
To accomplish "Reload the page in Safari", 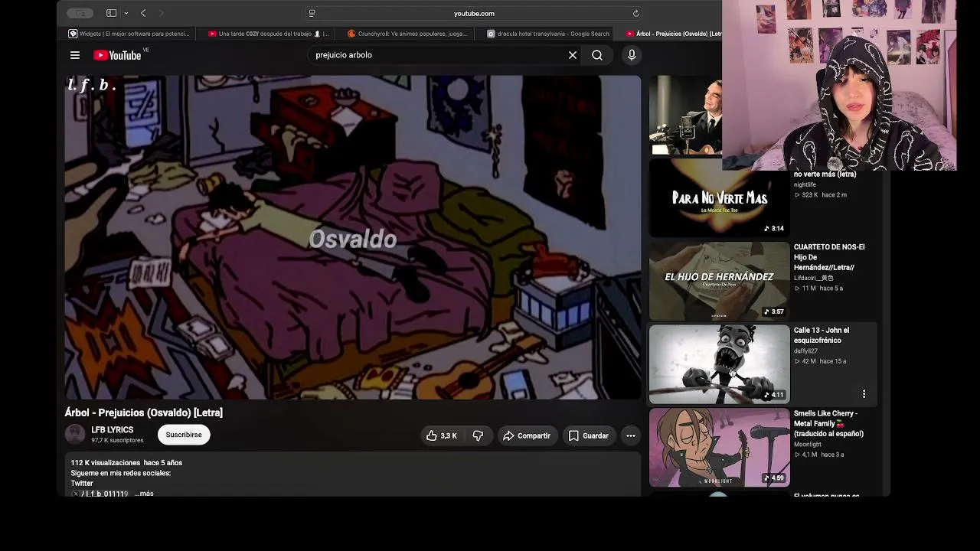I will 635,13.
